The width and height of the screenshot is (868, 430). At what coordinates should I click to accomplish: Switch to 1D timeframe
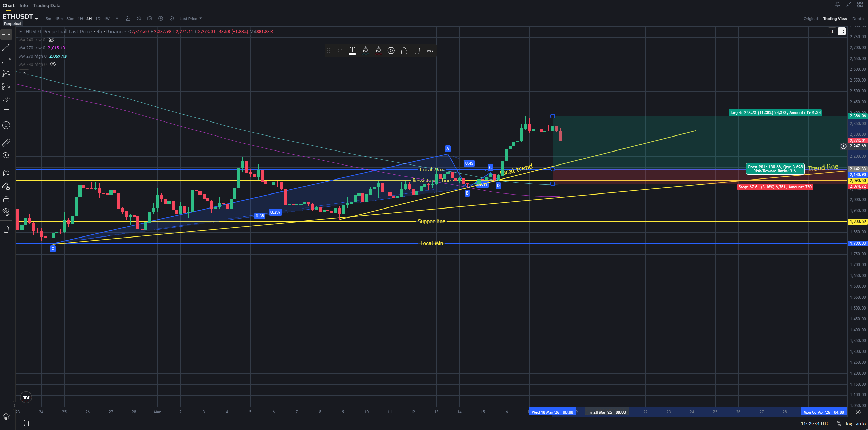click(98, 19)
